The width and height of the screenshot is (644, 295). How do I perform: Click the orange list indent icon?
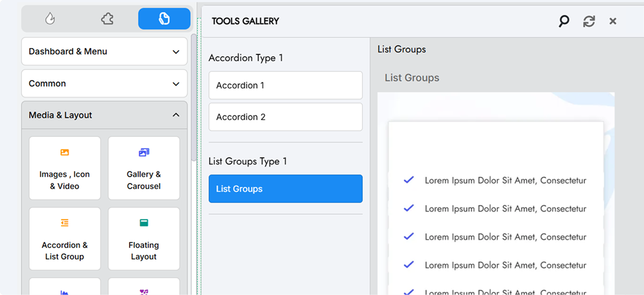click(x=65, y=223)
